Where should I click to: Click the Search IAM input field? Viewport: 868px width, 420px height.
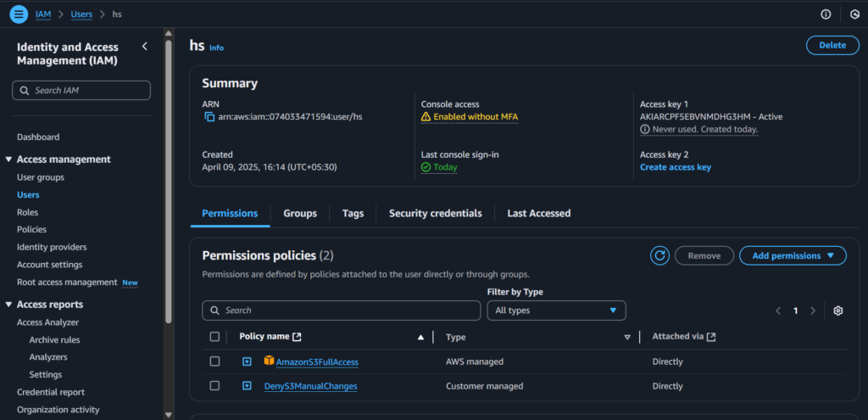[x=81, y=90]
